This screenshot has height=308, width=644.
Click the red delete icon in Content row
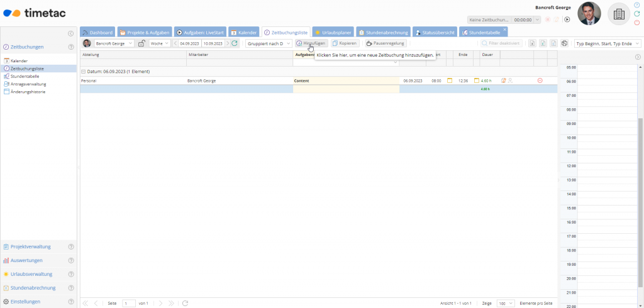[540, 80]
